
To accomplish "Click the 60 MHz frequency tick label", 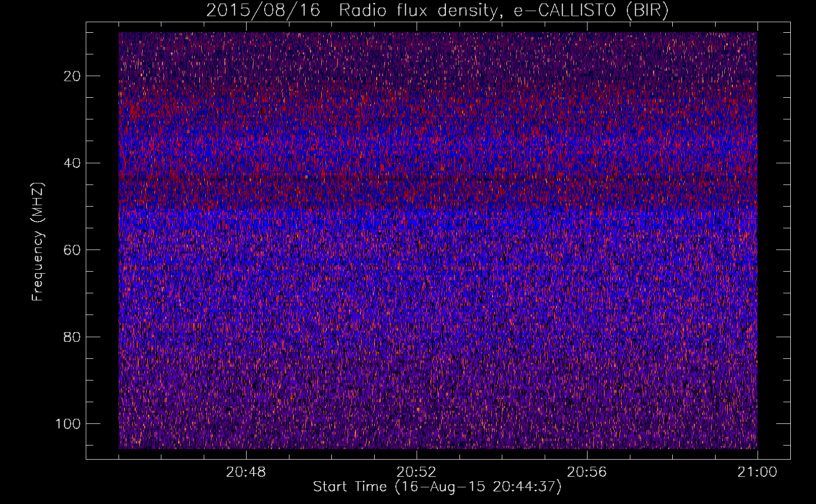I will [x=73, y=250].
